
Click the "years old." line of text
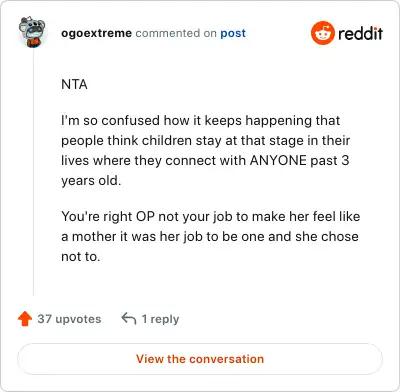[91, 181]
